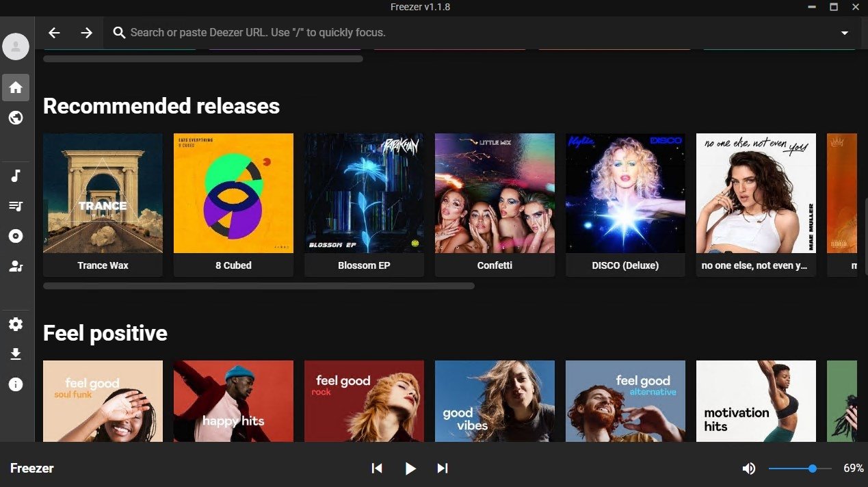Open the feel good alternative playlist

[625, 402]
